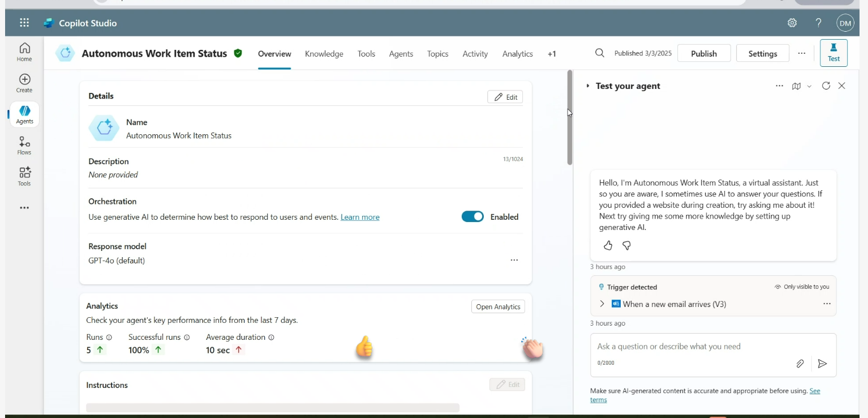Open the app launcher waffle icon

(x=24, y=23)
